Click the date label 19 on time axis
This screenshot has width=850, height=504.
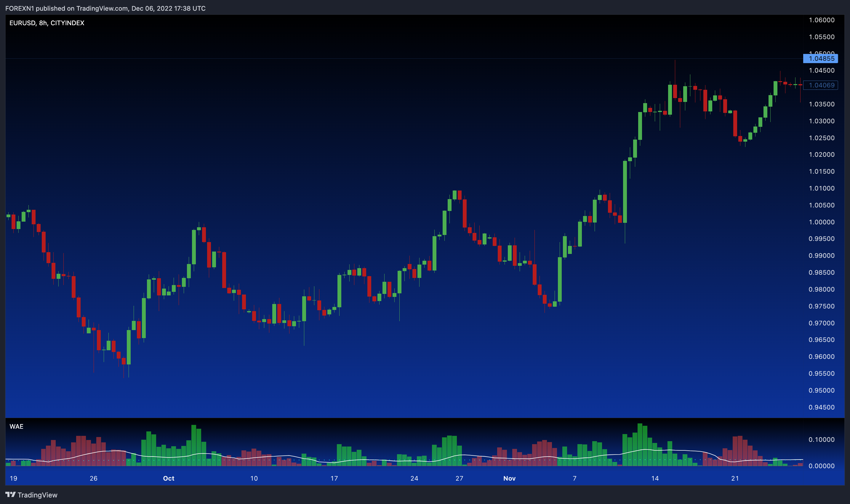coord(14,479)
